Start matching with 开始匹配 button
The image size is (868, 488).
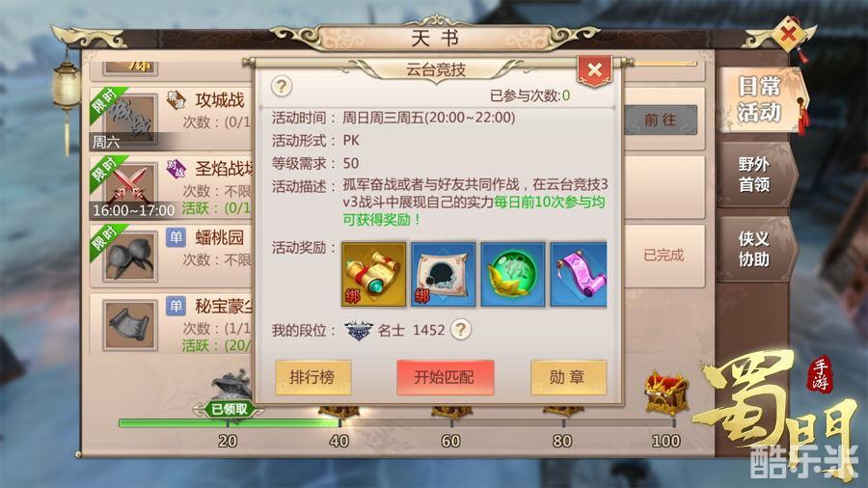tap(445, 377)
